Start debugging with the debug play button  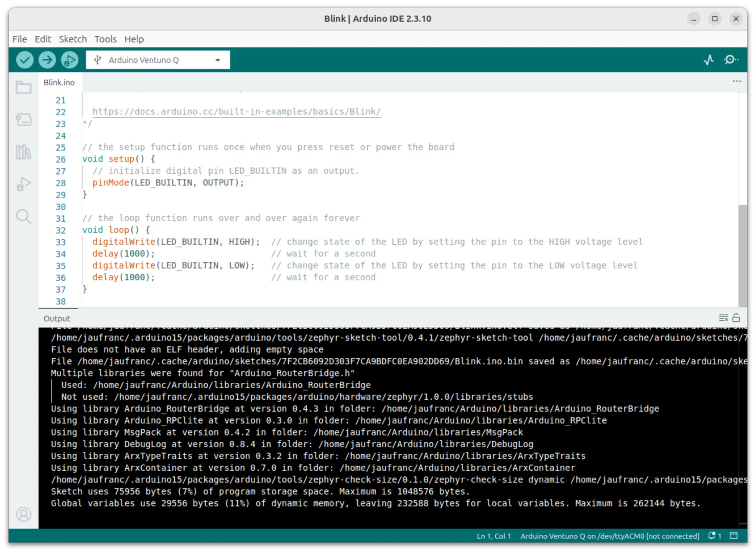69,60
